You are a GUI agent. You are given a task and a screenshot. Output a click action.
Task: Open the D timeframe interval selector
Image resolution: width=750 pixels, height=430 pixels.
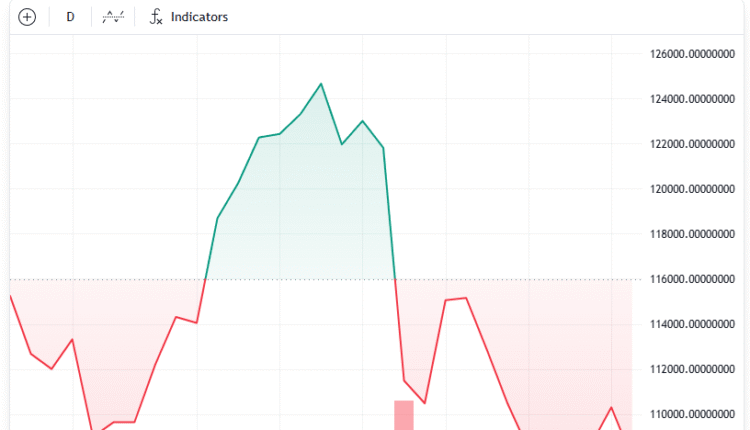click(70, 17)
